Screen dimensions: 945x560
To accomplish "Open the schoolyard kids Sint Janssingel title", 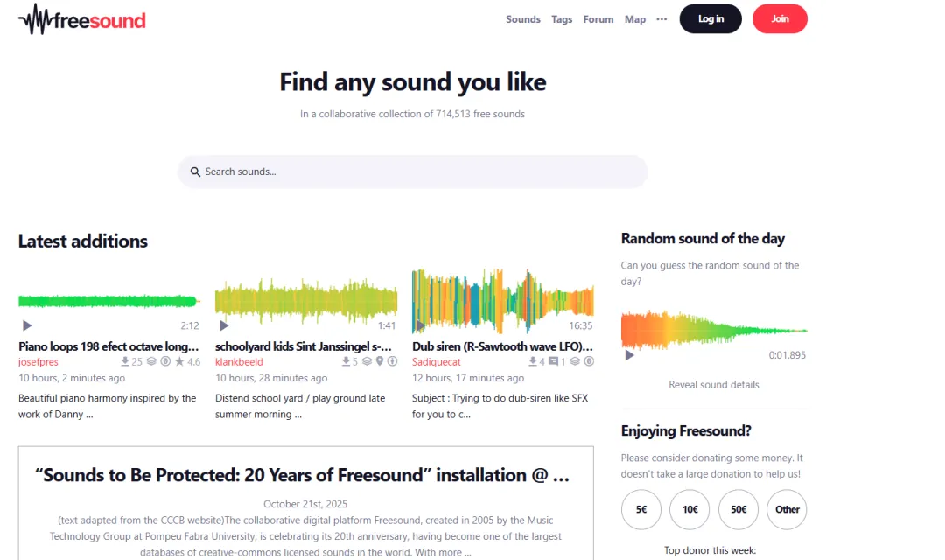I will pos(303,346).
